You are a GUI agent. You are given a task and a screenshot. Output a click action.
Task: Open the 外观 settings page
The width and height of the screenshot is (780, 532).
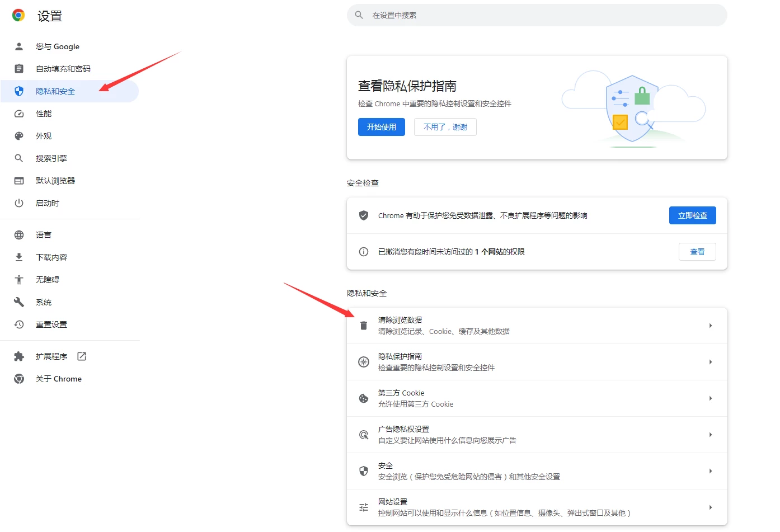pos(69,136)
